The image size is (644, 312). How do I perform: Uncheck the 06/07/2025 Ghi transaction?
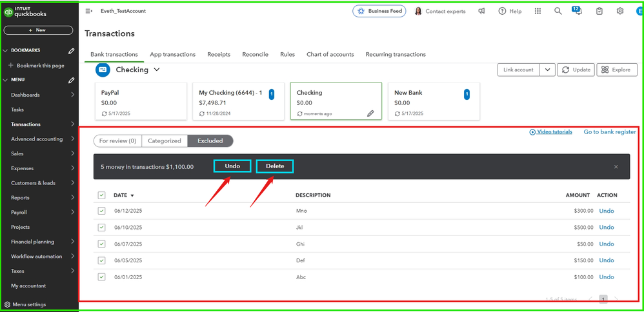coord(101,244)
